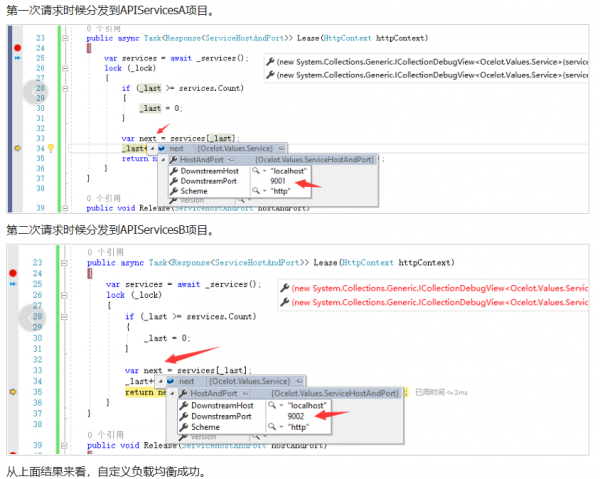Open visualizer magnifier for DownstreamHost, 9002 datatip
The image size is (600, 479).
pyautogui.click(x=272, y=405)
